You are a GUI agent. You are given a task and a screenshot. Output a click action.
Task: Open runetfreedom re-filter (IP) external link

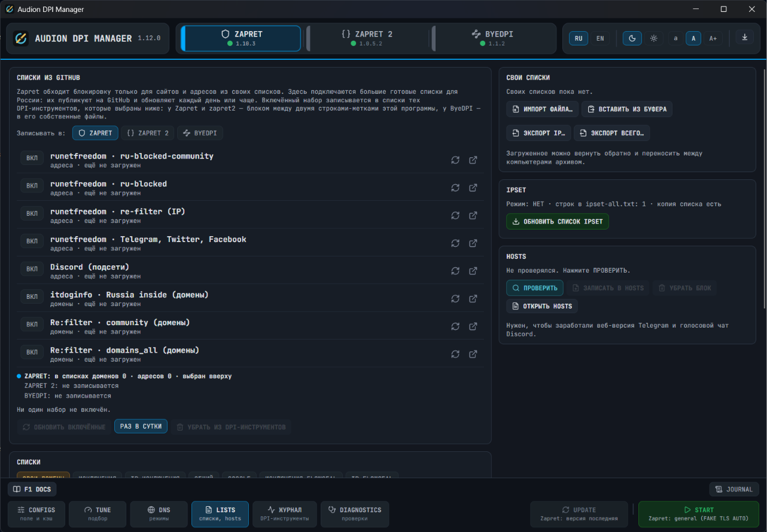473,216
